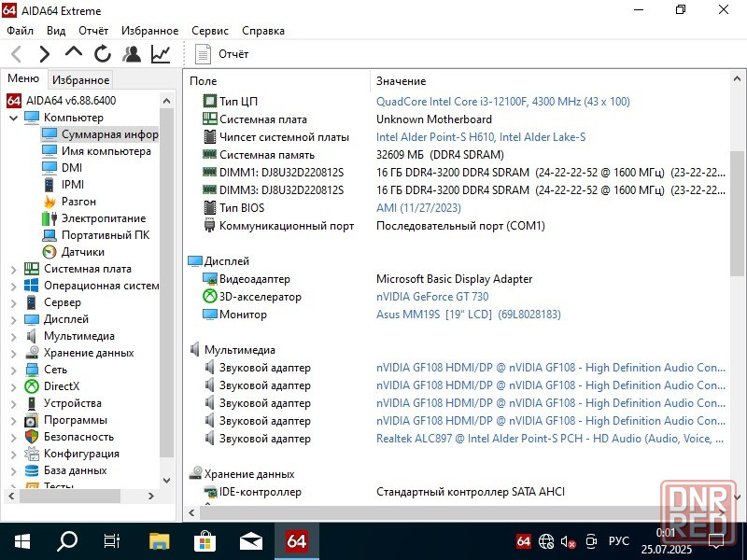Click the Отчёт report toolbar button
Screen dimensions: 747x560
pos(222,54)
